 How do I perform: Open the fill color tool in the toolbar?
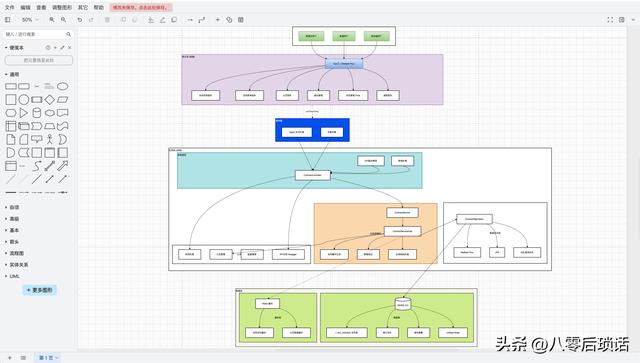pos(151,20)
